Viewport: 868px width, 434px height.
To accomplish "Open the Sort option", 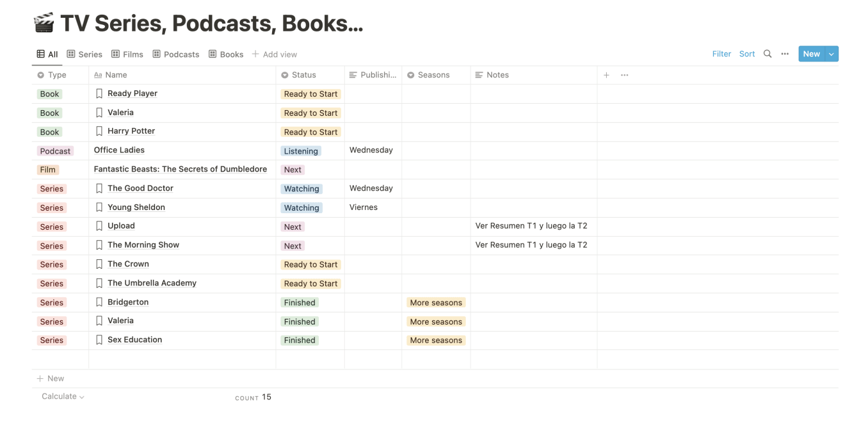I will pos(747,54).
